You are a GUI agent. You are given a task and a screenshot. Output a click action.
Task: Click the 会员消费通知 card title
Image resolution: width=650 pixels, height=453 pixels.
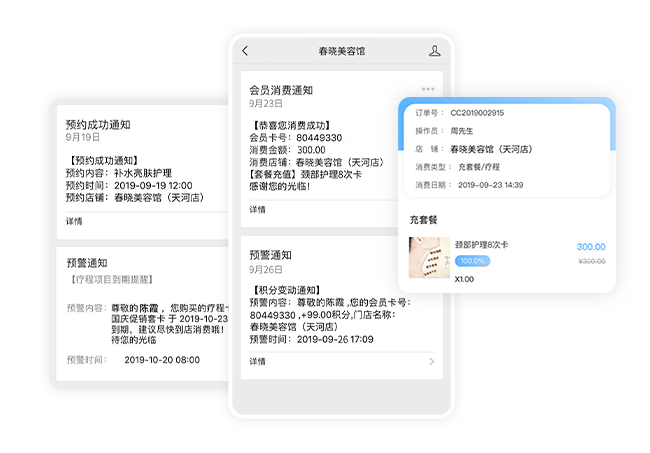[281, 89]
